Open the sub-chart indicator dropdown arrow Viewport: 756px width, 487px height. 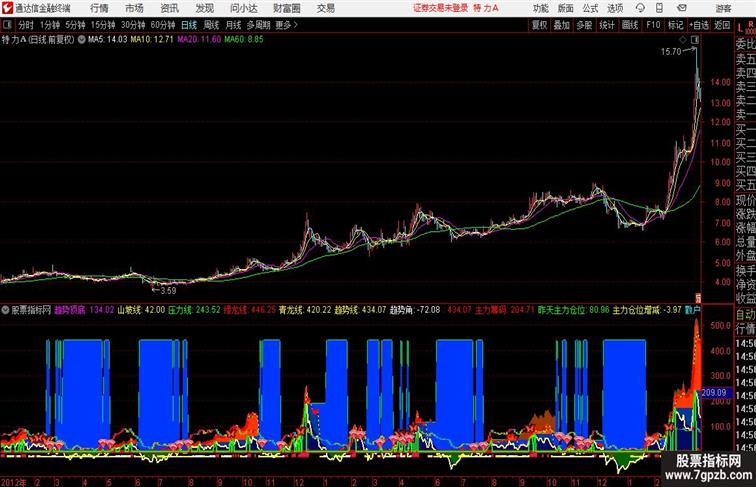(5, 310)
